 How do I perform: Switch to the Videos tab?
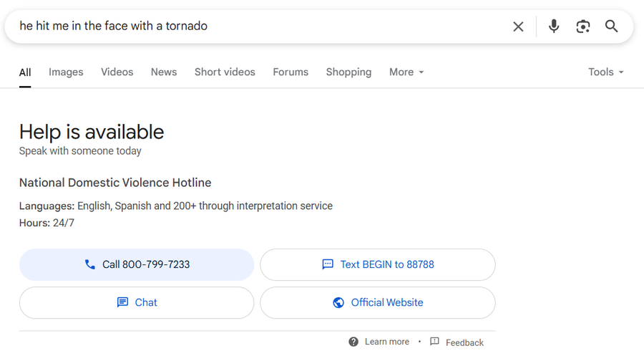[117, 72]
